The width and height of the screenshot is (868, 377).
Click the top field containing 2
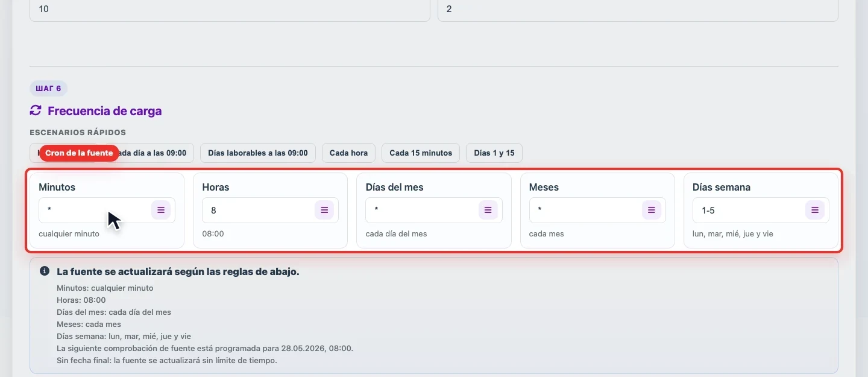638,10
